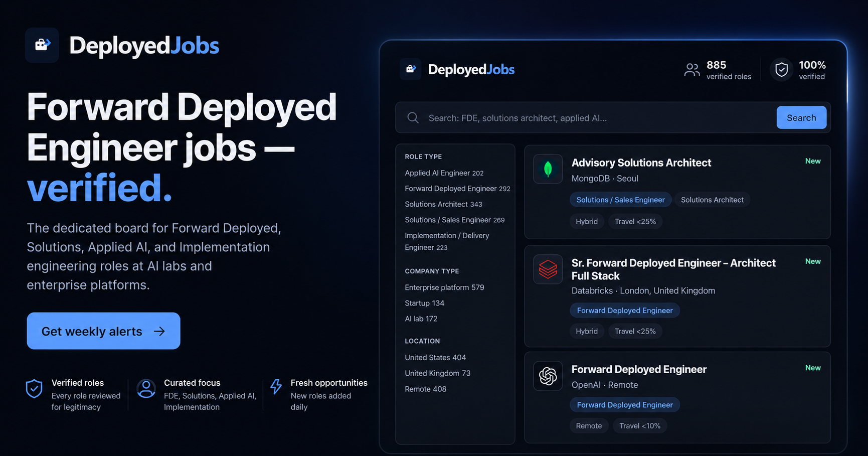Image resolution: width=868 pixels, height=456 pixels.
Task: Click the shield check icon beside Verified roles
Action: 34,389
